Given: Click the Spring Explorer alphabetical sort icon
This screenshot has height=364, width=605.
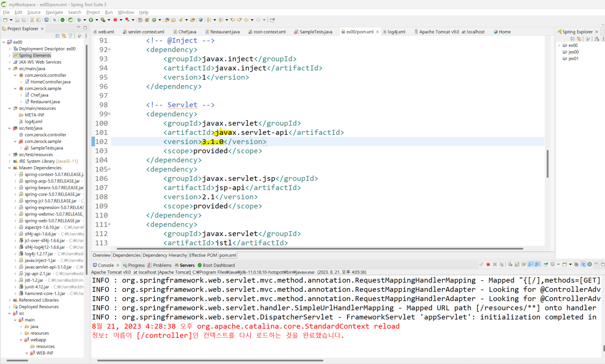Looking at the screenshot, I should [x=597, y=39].
